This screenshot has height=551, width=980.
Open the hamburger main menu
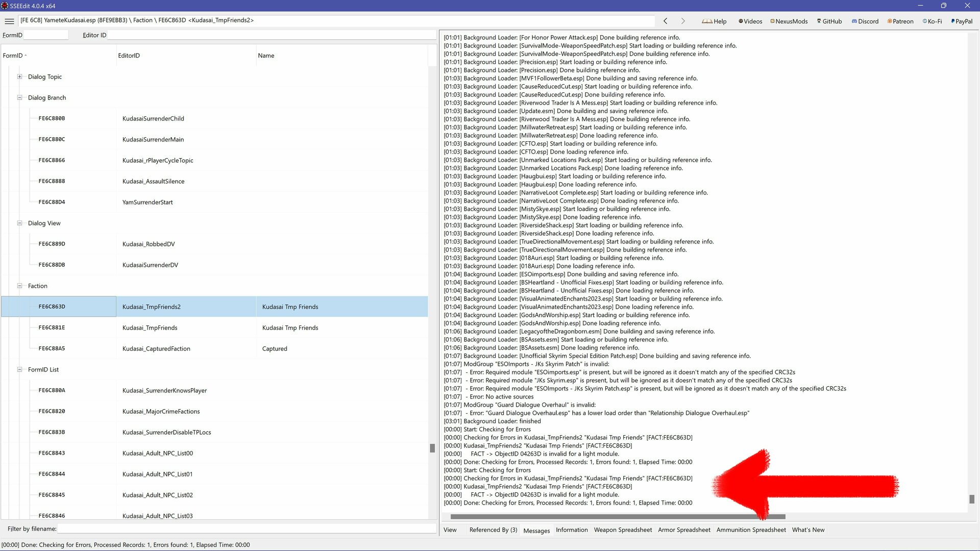(9, 21)
